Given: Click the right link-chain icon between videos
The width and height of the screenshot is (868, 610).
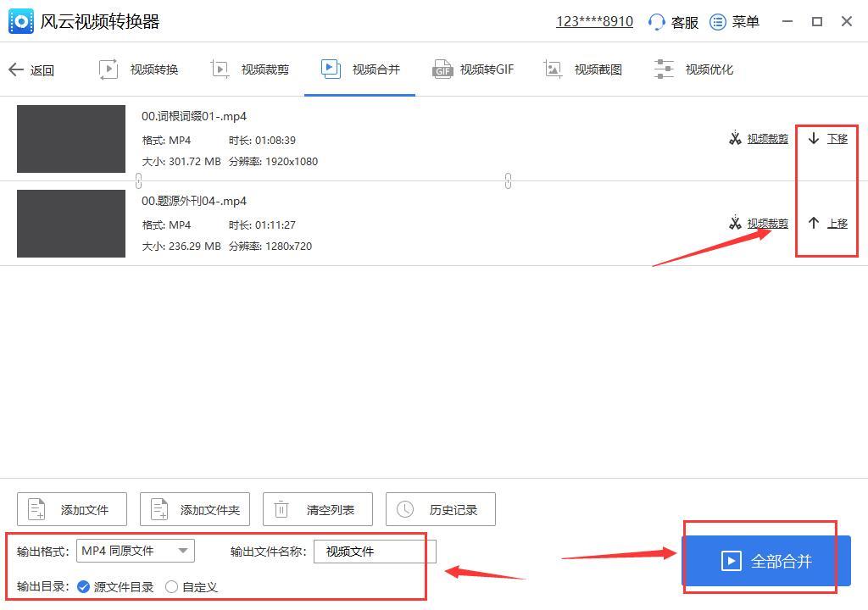Looking at the screenshot, I should (508, 180).
